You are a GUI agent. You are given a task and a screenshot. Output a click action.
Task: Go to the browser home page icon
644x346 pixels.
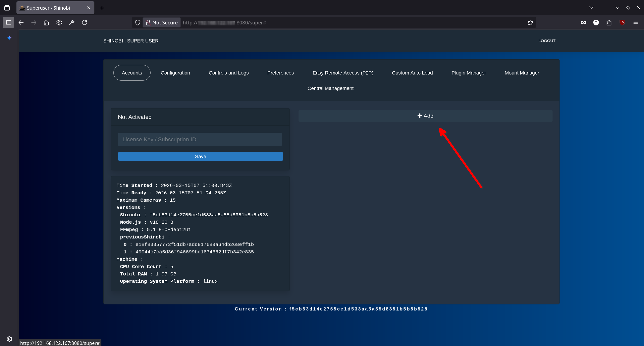point(46,22)
